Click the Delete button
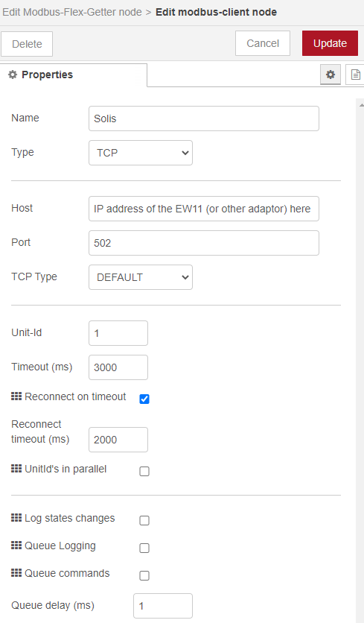This screenshot has width=364, height=623. point(27,44)
